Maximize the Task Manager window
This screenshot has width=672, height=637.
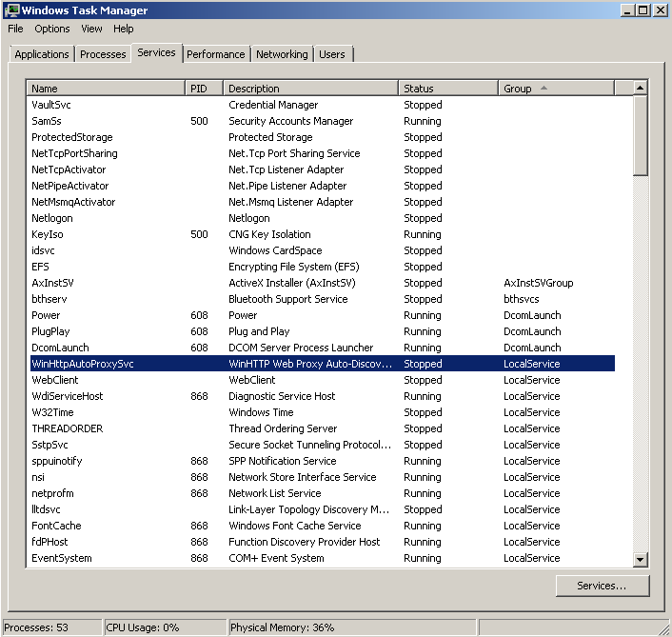pyautogui.click(x=643, y=10)
